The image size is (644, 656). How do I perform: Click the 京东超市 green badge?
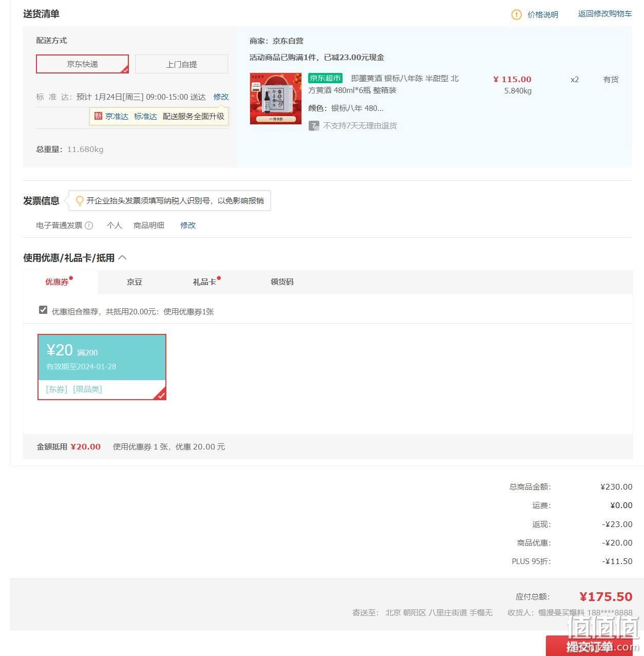click(x=325, y=78)
